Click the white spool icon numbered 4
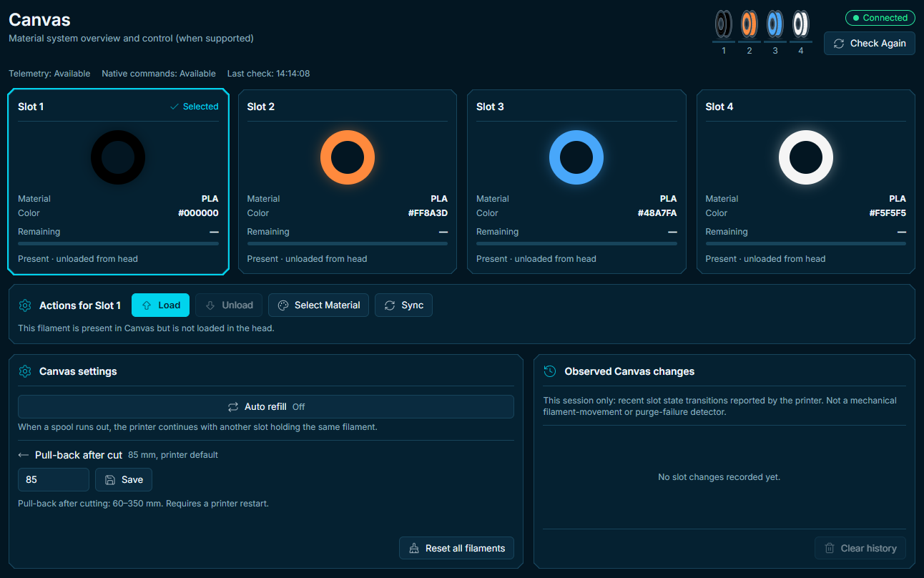This screenshot has width=924, height=578. (801, 24)
